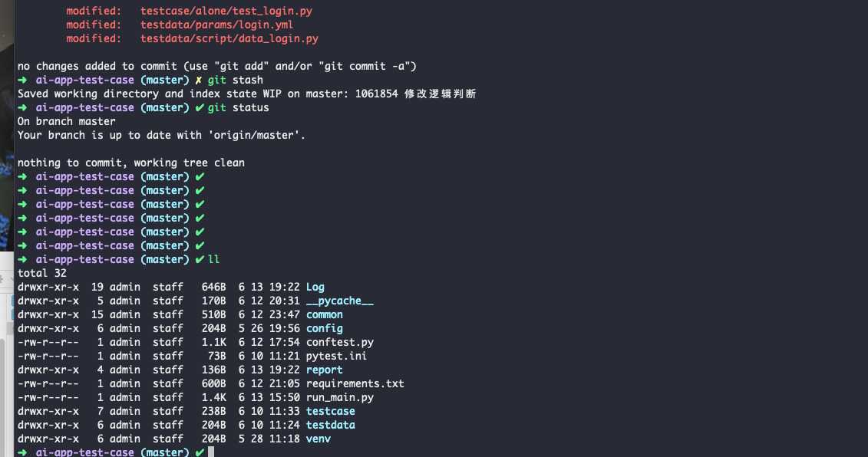Click the pytest.ini file name

337,357
